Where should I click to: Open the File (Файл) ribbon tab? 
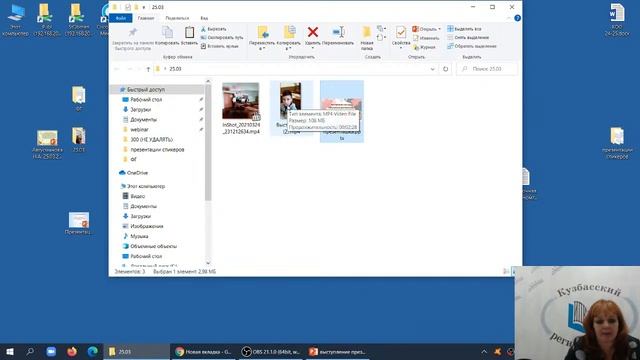pos(120,18)
